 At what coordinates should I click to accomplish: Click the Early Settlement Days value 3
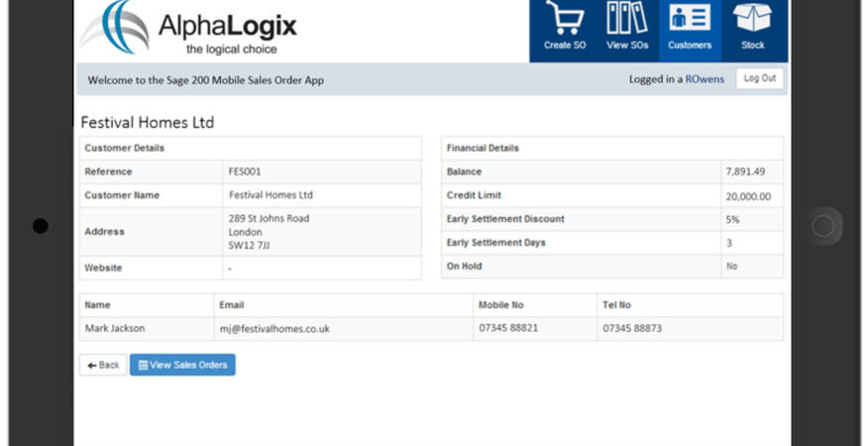pyautogui.click(x=729, y=243)
